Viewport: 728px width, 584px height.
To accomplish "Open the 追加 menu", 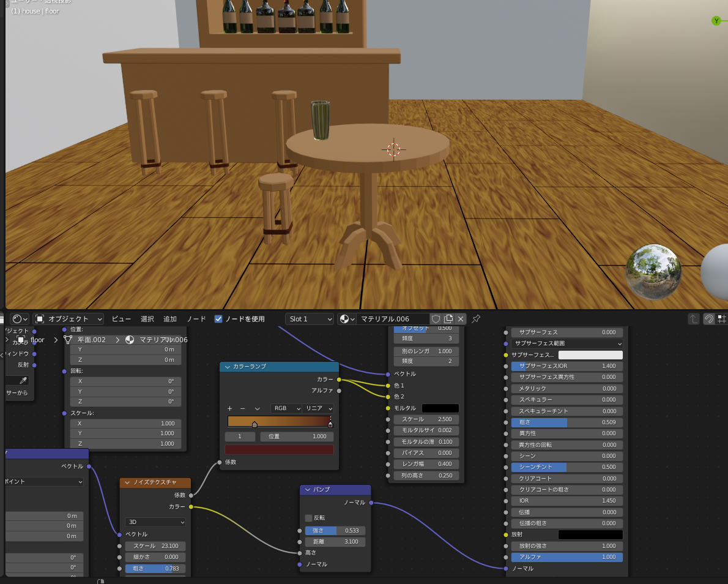I will click(169, 319).
